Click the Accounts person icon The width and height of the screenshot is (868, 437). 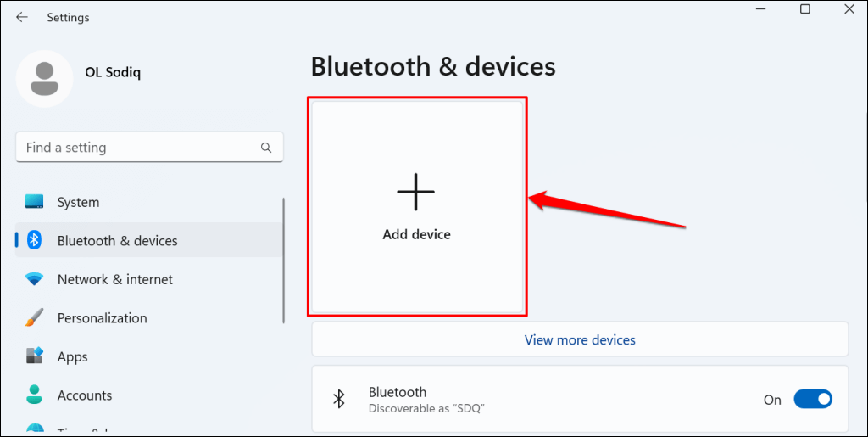click(x=34, y=395)
